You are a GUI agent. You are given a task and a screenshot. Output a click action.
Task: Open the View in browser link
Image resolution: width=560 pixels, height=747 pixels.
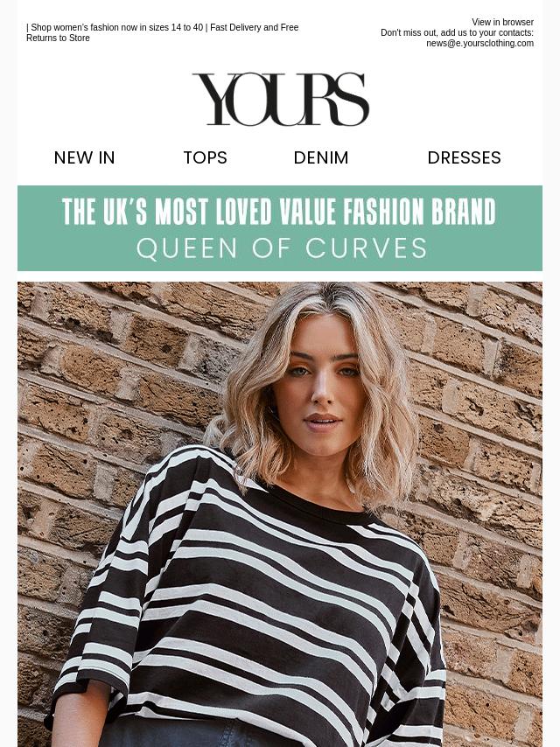point(502,22)
